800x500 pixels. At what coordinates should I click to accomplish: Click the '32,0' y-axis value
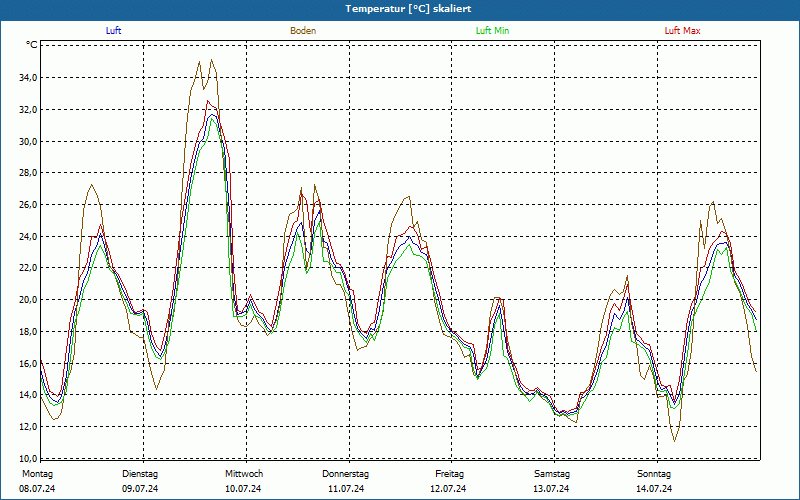(29, 110)
